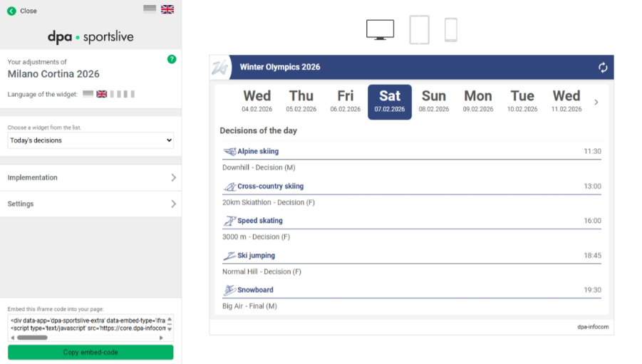This screenshot has width=642, height=364.
Task: Switch to tablet preview mode
Action: [419, 30]
